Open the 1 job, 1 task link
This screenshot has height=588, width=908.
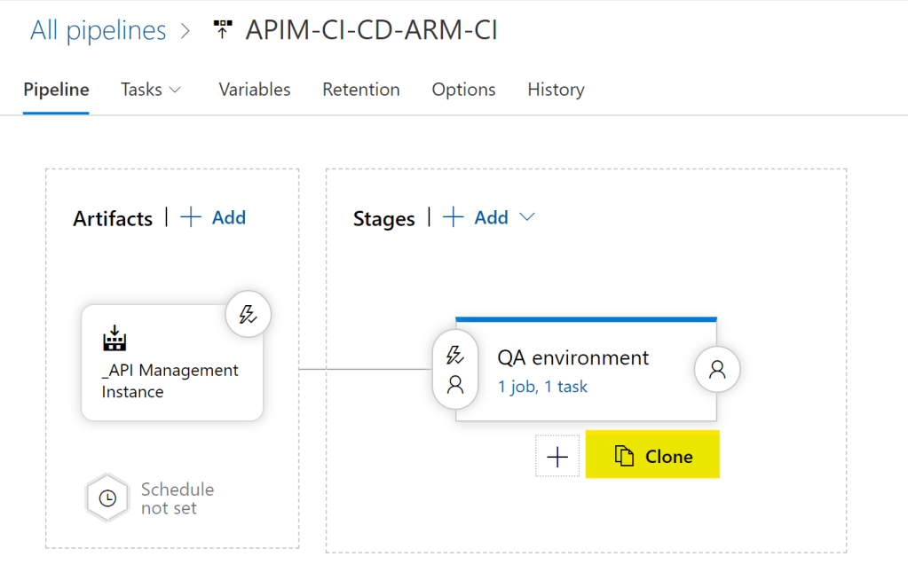point(542,387)
